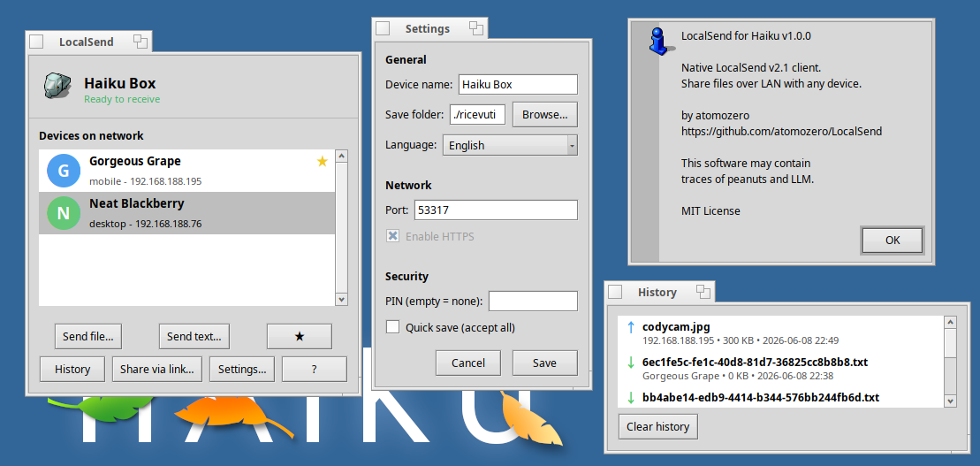Click the Device name input field
The height and width of the screenshot is (466, 980).
pos(518,84)
